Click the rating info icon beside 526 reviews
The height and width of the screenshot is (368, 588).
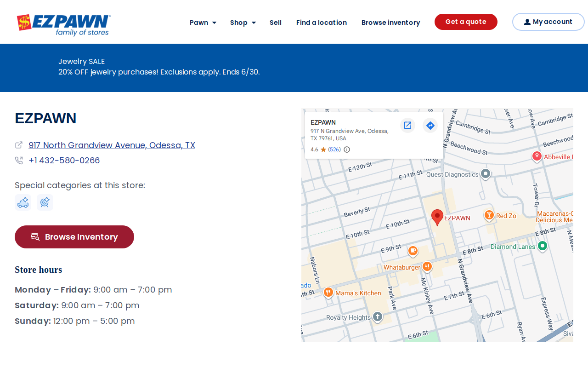(x=347, y=149)
